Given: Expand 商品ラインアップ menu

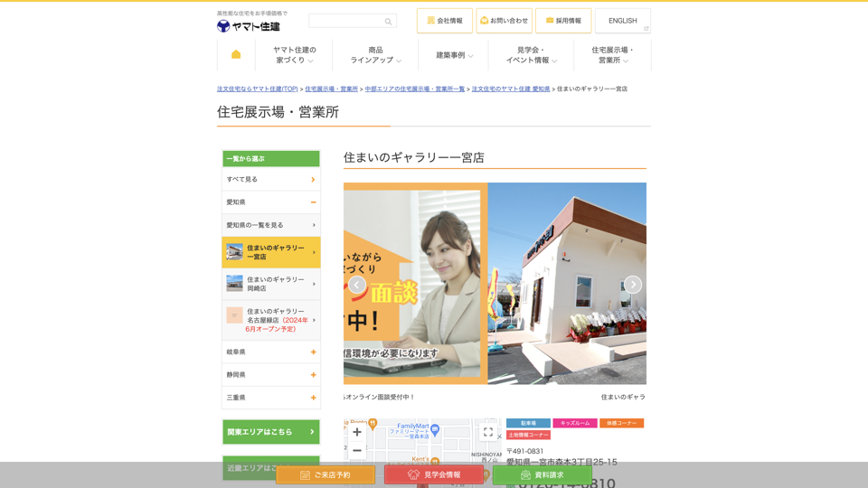Looking at the screenshot, I should (375, 55).
